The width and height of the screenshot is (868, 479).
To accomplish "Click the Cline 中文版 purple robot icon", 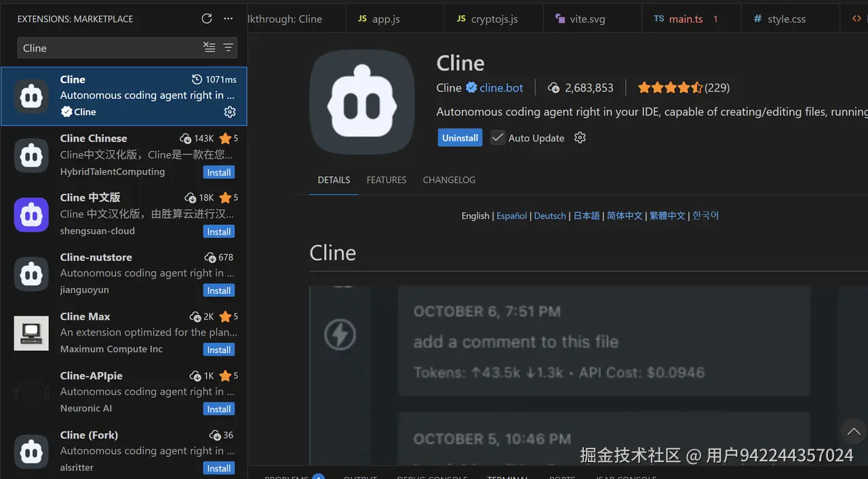I will (31, 215).
